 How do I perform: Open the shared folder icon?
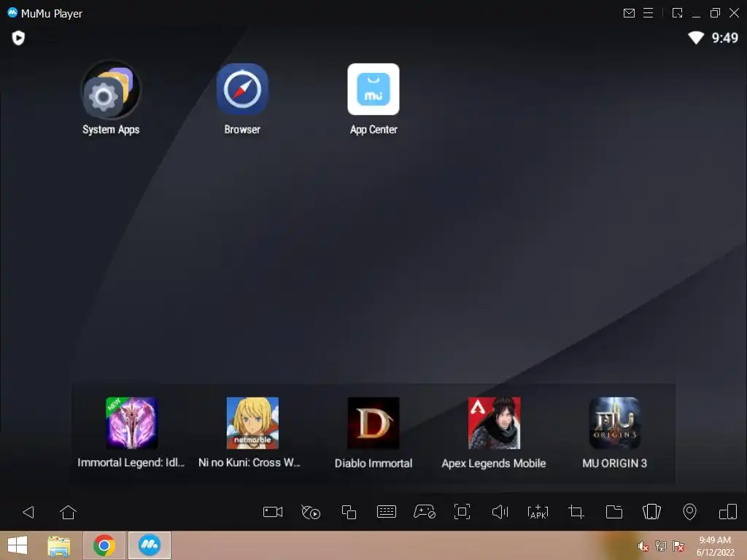pyautogui.click(x=614, y=512)
